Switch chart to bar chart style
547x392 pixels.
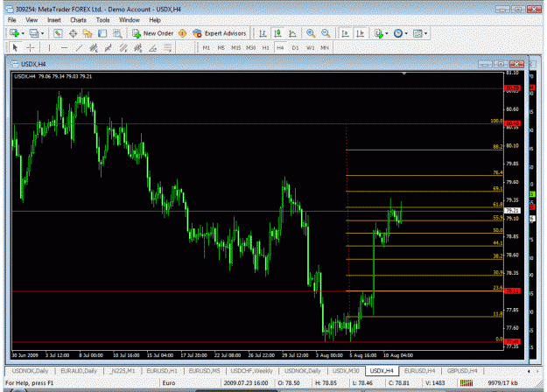pyautogui.click(x=263, y=33)
